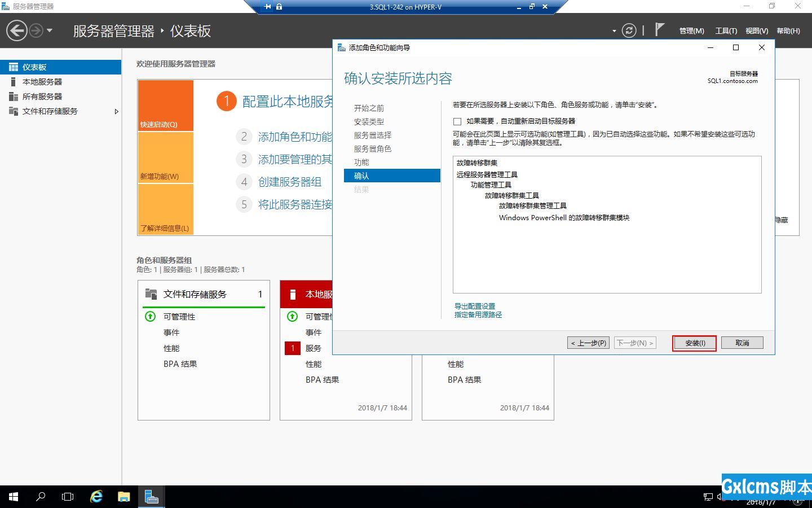The image size is (812, 508).
Task: Click the 指定备用源路径 link
Action: click(478, 315)
